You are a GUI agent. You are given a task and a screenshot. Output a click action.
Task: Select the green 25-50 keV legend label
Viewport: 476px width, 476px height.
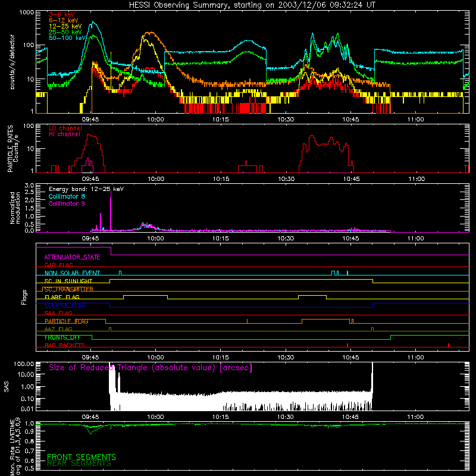point(65,32)
